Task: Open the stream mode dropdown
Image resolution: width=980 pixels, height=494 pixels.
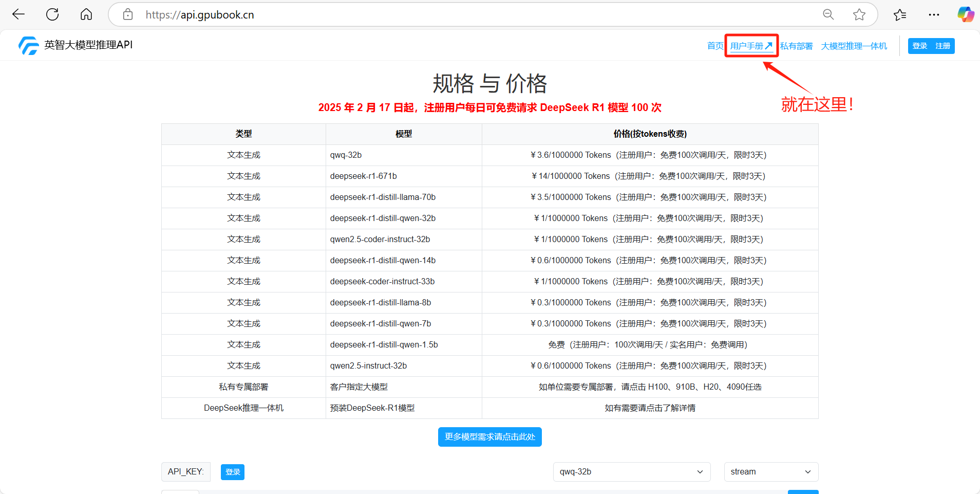Action: tap(771, 472)
